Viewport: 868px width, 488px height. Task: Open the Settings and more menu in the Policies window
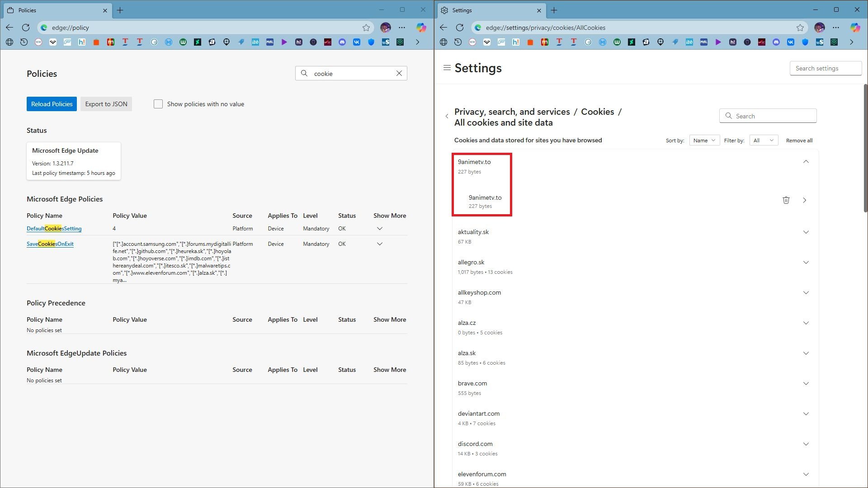[402, 28]
